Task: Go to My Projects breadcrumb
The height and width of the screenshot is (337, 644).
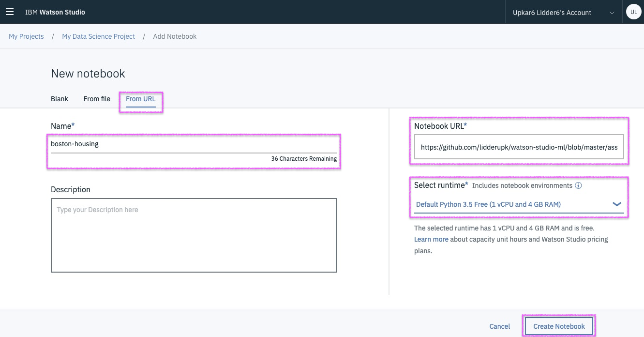Action: click(26, 36)
